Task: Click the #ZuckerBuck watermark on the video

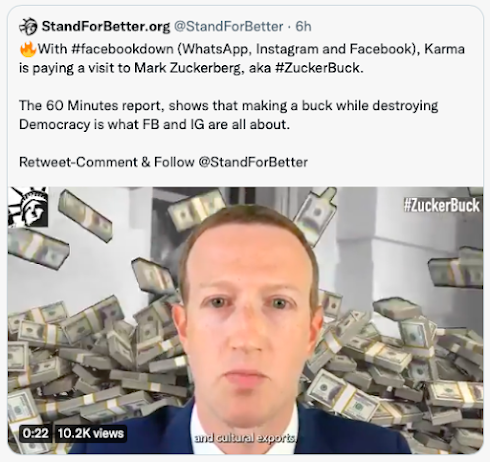Action: point(441,205)
